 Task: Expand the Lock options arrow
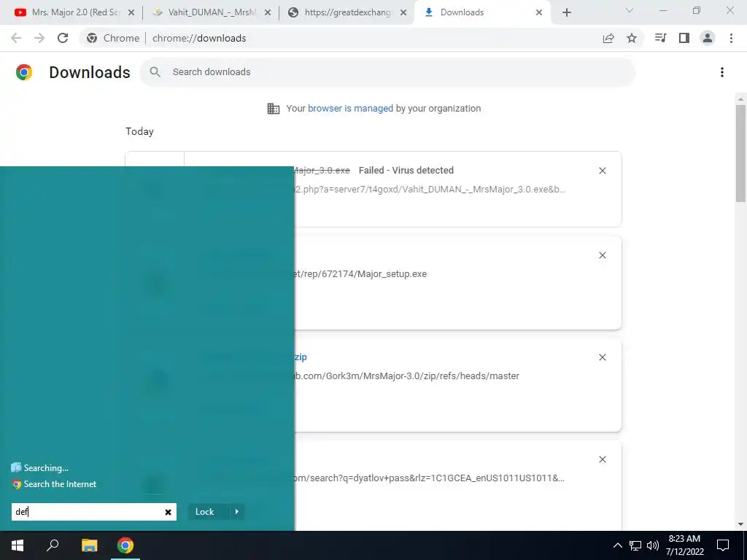[237, 512]
